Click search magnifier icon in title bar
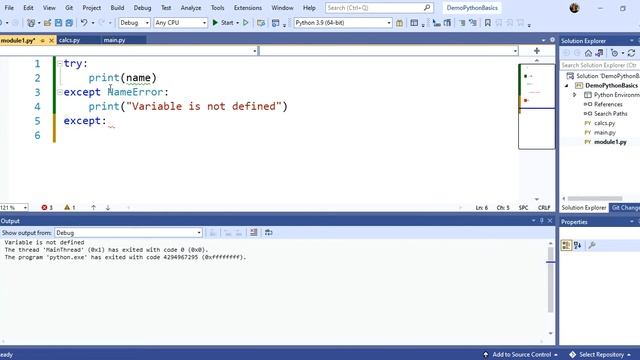 (x=427, y=8)
